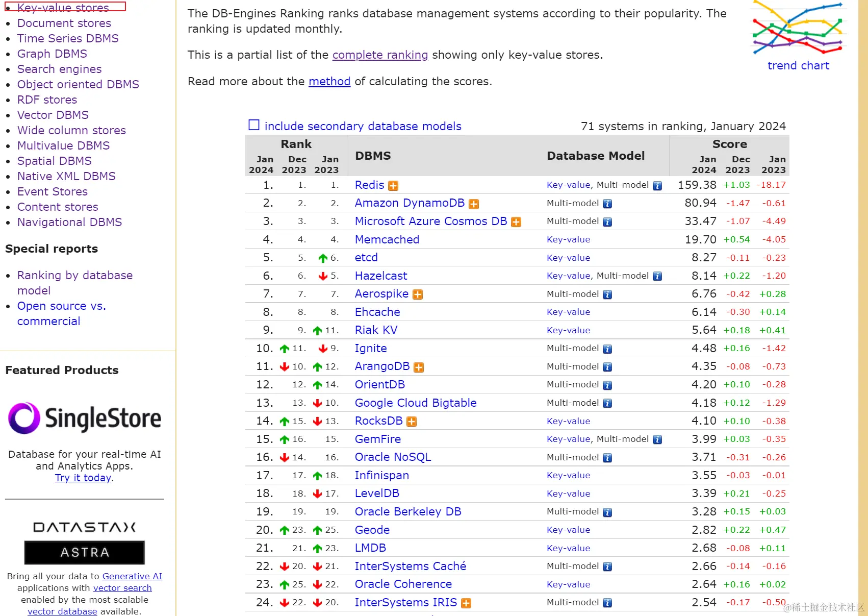Open the Search engines category
Image resolution: width=868 pixels, height=616 pixels.
pyautogui.click(x=60, y=69)
